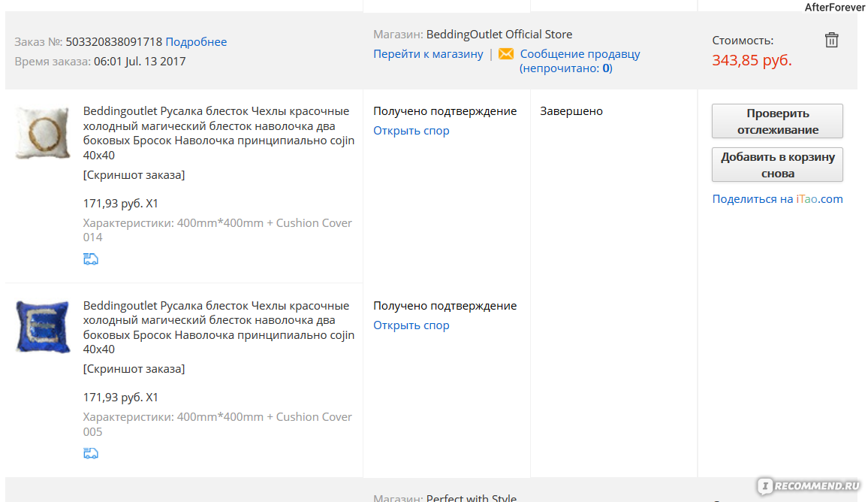Viewport: 868px width, 502px height.
Task: Click Получено подтверждение for blue pillow
Action: (445, 306)
